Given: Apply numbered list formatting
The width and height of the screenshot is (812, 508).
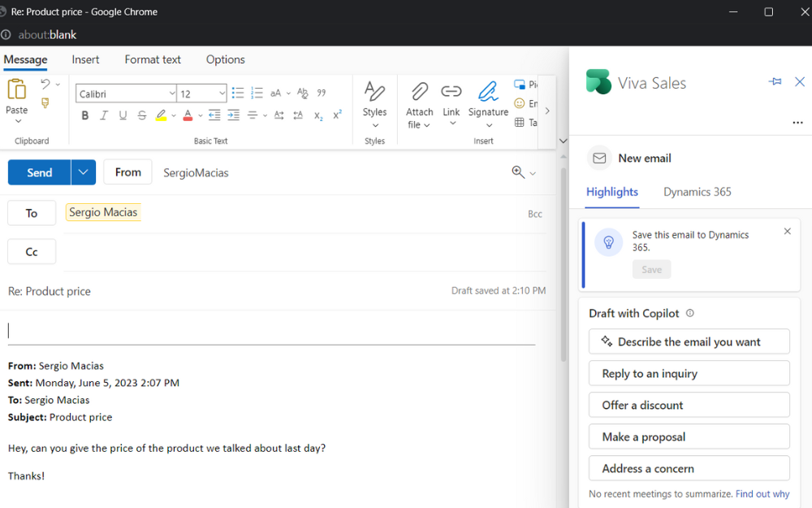Looking at the screenshot, I should coord(257,93).
